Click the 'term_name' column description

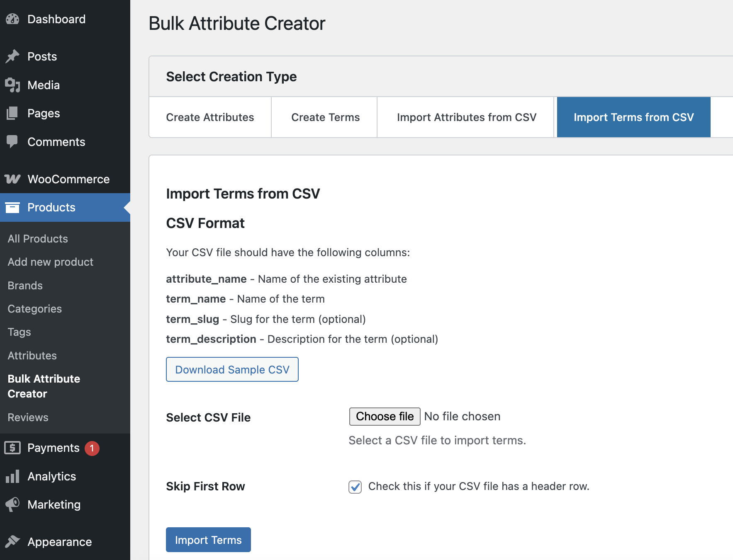click(245, 299)
